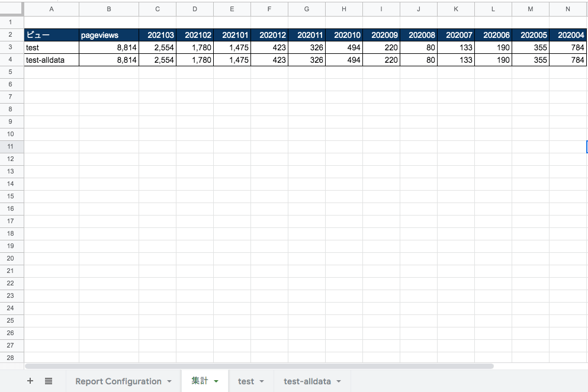The width and height of the screenshot is (588, 392).
Task: Select 784 in the test-alldata row
Action: tap(568, 60)
